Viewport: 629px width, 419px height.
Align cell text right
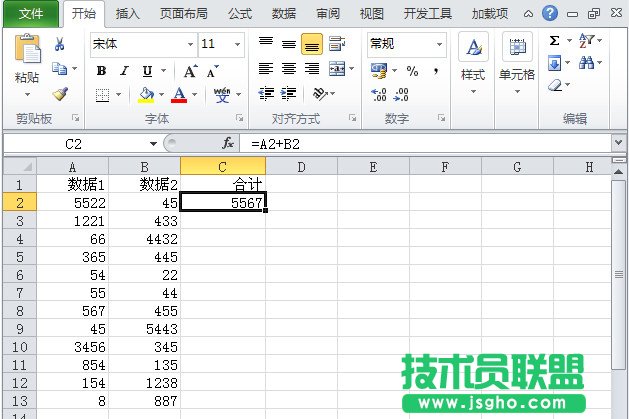tap(312, 69)
